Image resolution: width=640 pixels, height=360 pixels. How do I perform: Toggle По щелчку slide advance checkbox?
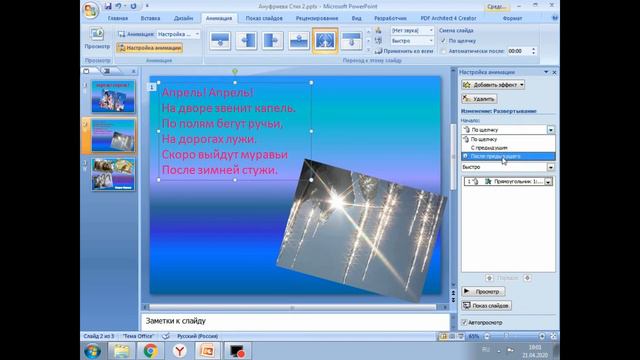pyautogui.click(x=443, y=41)
